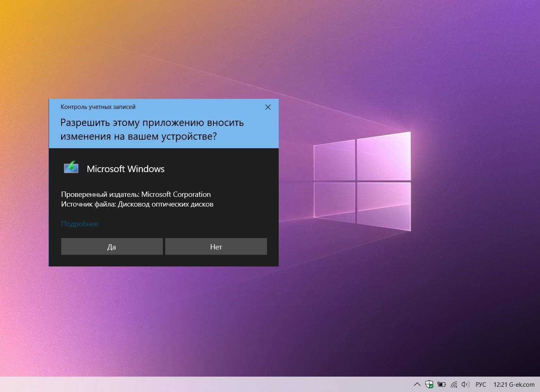This screenshot has height=392, width=540.
Task: Click the Контроль учетных записей title
Action: (x=98, y=107)
